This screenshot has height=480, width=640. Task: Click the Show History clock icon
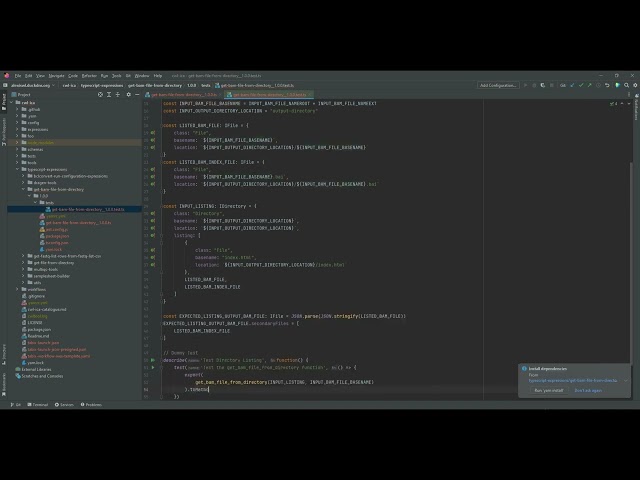click(x=598, y=85)
